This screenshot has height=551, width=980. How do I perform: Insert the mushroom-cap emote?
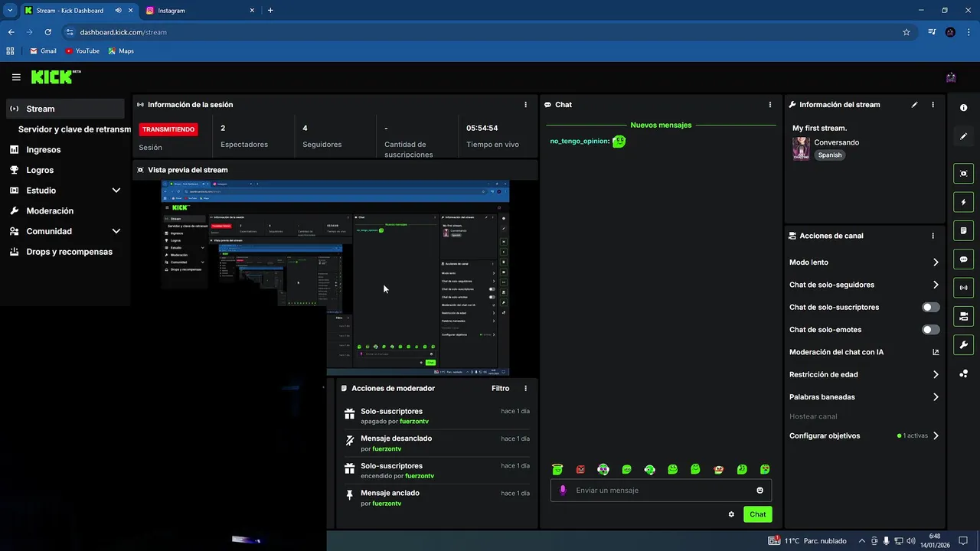pos(718,469)
